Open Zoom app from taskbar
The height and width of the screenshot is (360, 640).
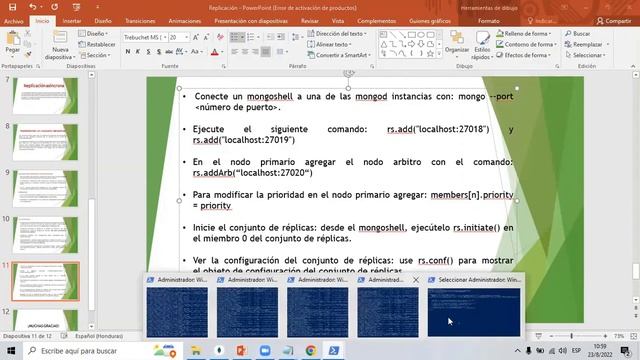point(265,351)
